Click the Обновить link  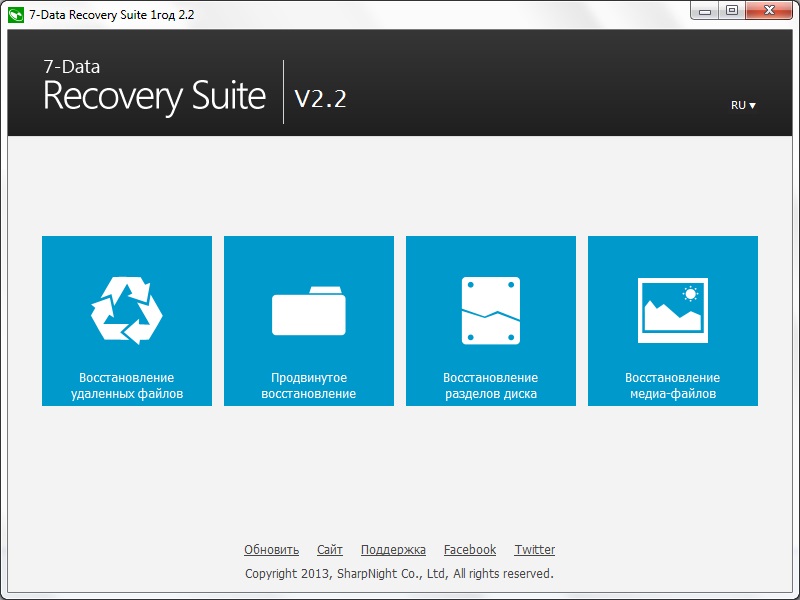pos(271,549)
